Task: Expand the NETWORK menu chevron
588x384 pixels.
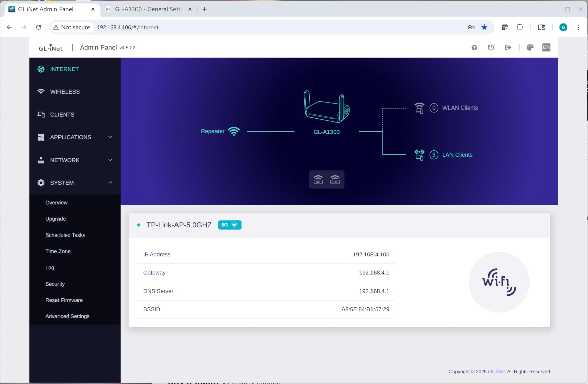Action: pyautogui.click(x=110, y=160)
